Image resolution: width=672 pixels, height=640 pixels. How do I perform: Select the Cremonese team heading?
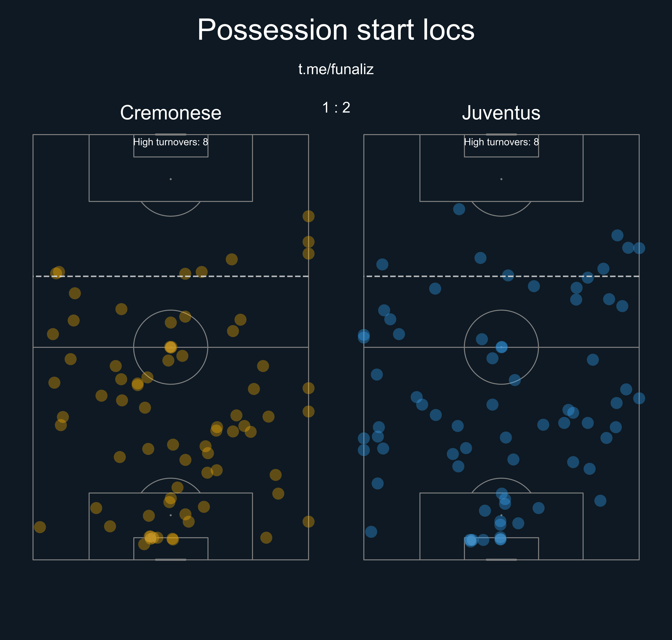tap(170, 113)
